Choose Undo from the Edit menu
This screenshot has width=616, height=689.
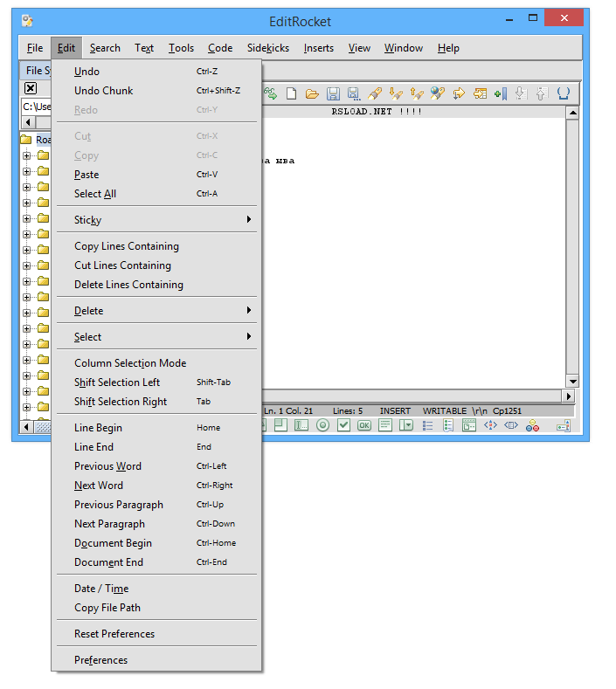coord(156,72)
